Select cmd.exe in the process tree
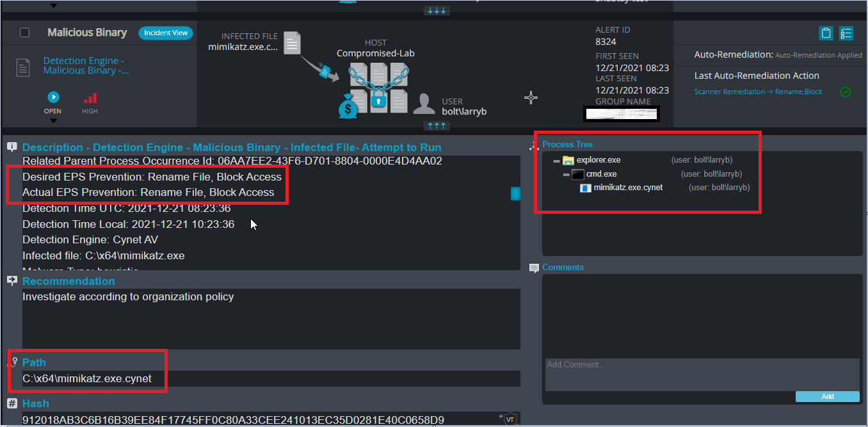The width and height of the screenshot is (868, 427). (x=602, y=173)
